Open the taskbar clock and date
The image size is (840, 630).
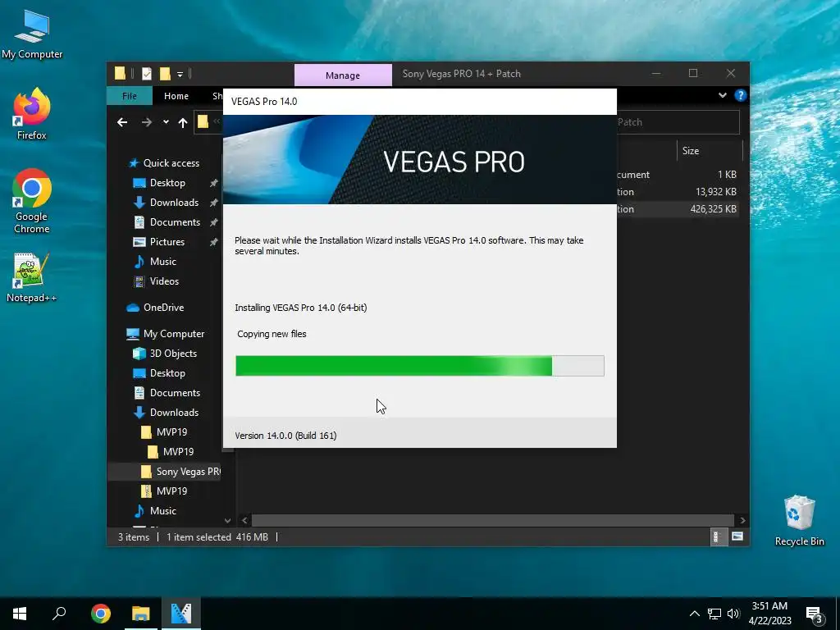[x=769, y=614]
